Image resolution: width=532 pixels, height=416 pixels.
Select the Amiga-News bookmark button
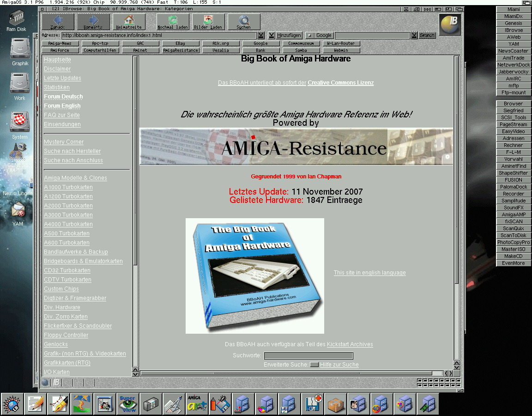click(x=60, y=43)
